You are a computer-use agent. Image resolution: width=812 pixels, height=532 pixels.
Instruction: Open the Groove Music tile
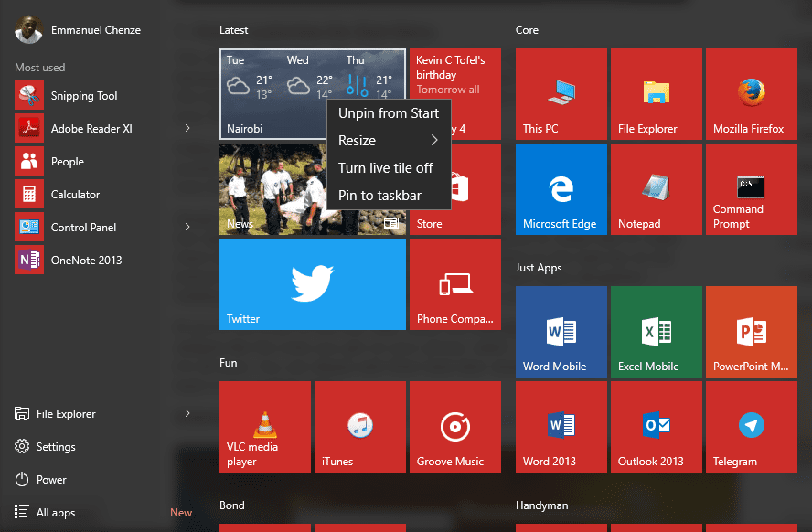[455, 427]
